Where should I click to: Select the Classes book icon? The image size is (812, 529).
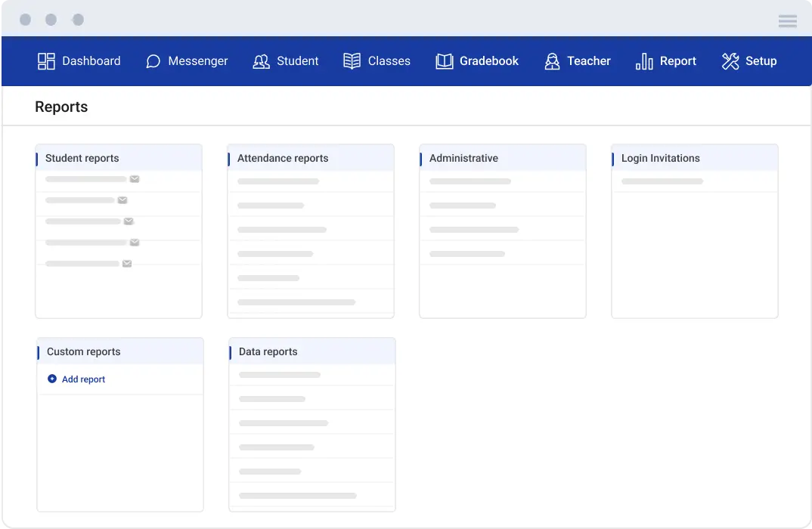pyautogui.click(x=352, y=61)
